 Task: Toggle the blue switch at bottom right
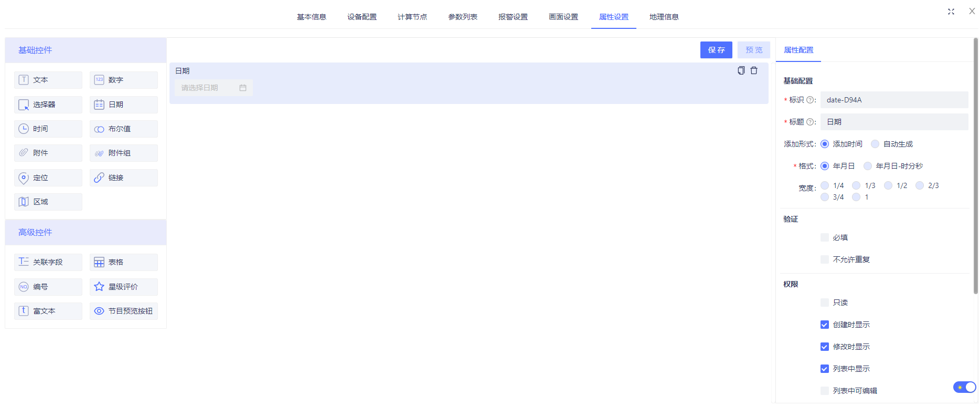tap(965, 387)
